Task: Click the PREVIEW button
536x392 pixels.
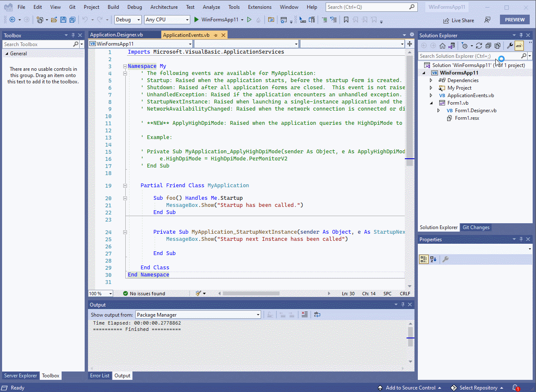Action: pyautogui.click(x=515, y=19)
